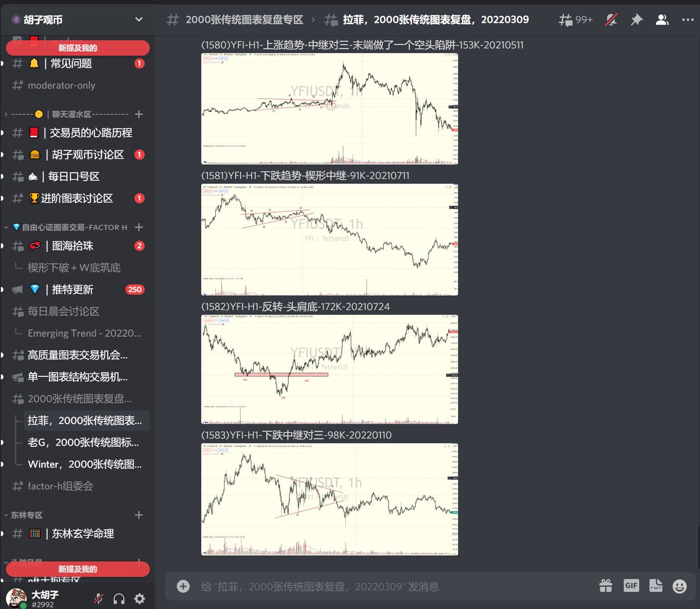Click the plus attachment button in message box

pyautogui.click(x=183, y=586)
